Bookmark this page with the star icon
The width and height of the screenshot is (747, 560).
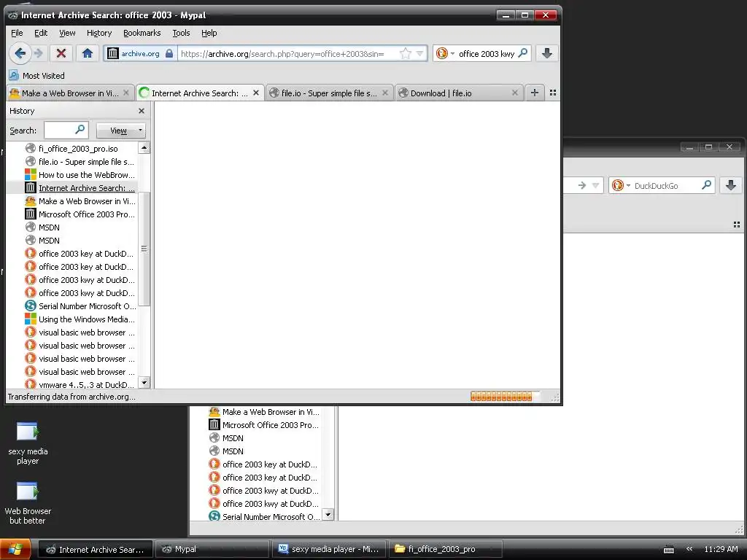point(406,53)
